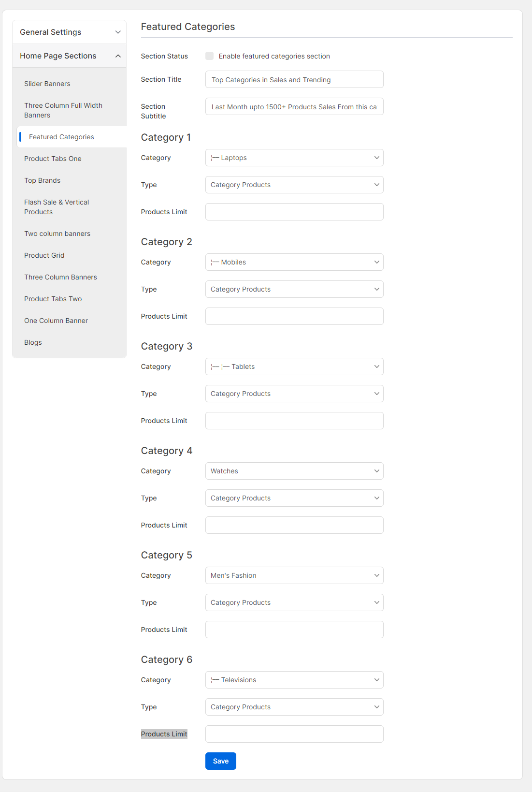Open Men's Fashion category dropdown
Viewport: 532px width, 792px height.
(x=294, y=575)
